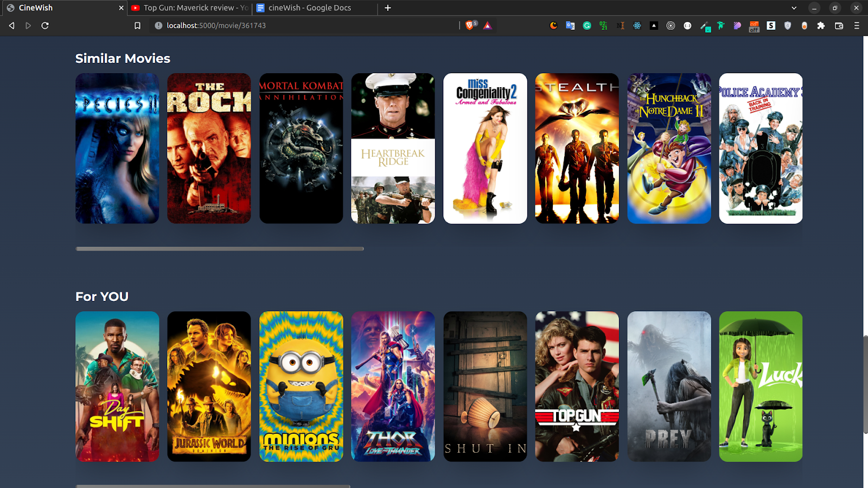The width and height of the screenshot is (868, 488).
Task: Click the grey shield extension icon
Action: click(x=788, y=25)
